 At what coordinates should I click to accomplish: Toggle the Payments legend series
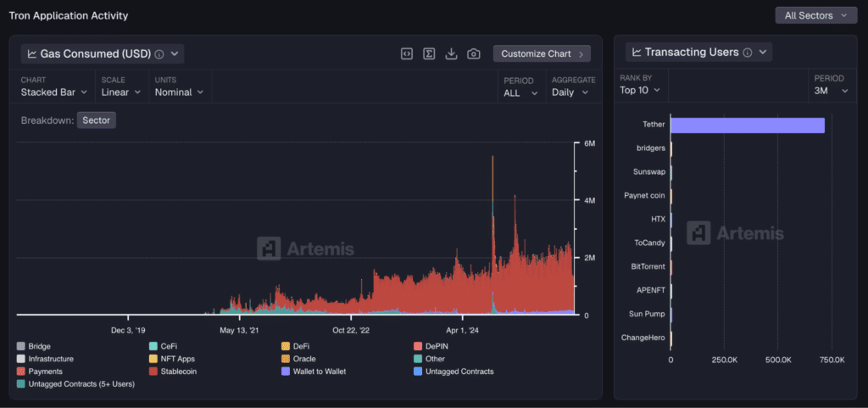click(39, 372)
